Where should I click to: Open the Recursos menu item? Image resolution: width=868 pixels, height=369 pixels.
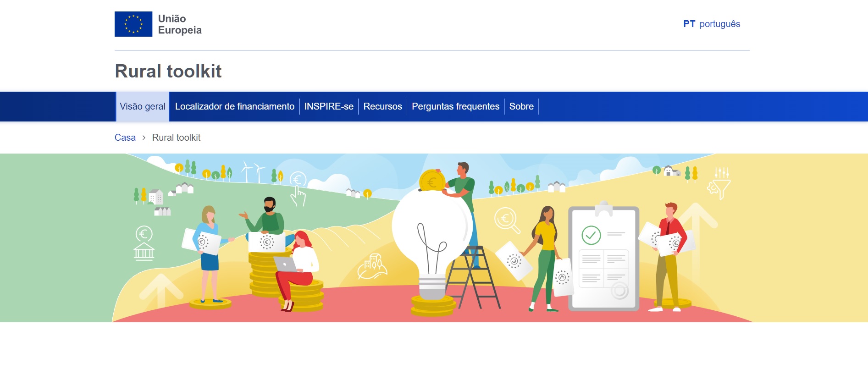(x=383, y=106)
